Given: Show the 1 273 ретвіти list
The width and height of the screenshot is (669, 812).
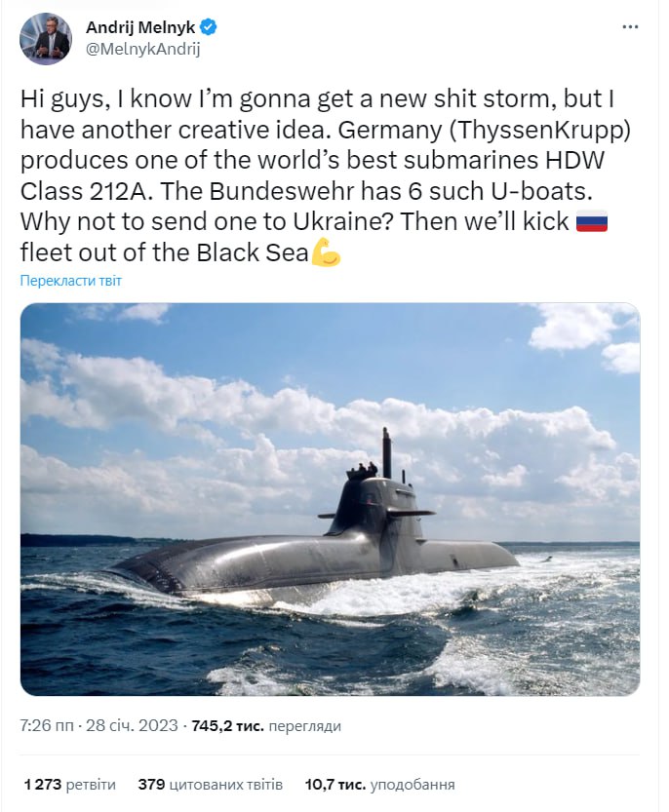Looking at the screenshot, I should [x=69, y=784].
